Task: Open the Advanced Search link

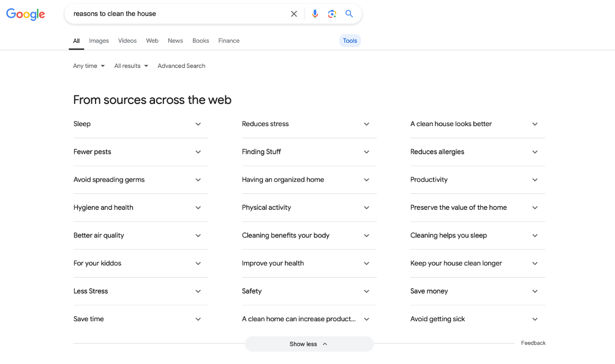Action: 181,66
